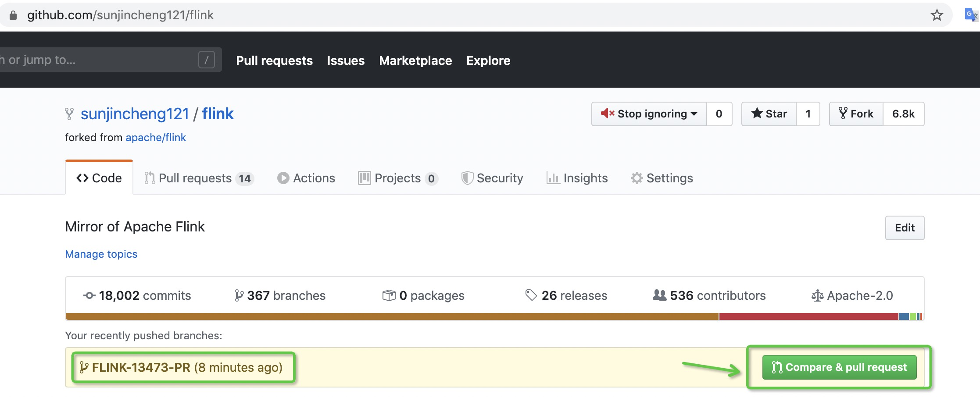Open Explore in the top navigation
The height and width of the screenshot is (398, 980).
[488, 60]
